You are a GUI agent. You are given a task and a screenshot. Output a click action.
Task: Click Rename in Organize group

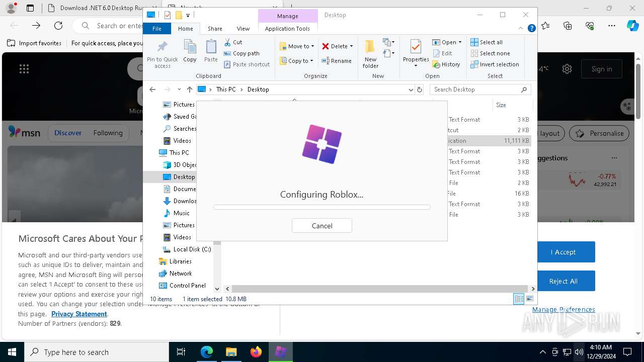337,61
